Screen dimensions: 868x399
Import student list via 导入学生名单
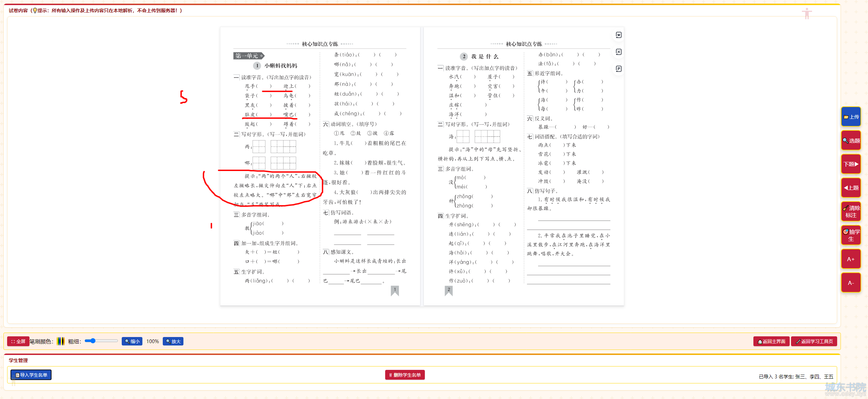tap(31, 375)
